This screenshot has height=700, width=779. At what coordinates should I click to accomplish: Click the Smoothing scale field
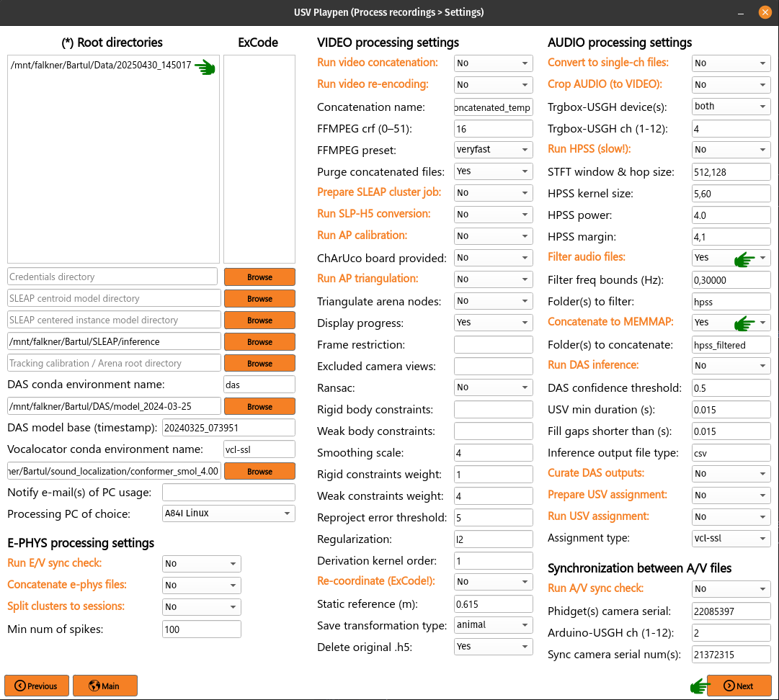493,453
